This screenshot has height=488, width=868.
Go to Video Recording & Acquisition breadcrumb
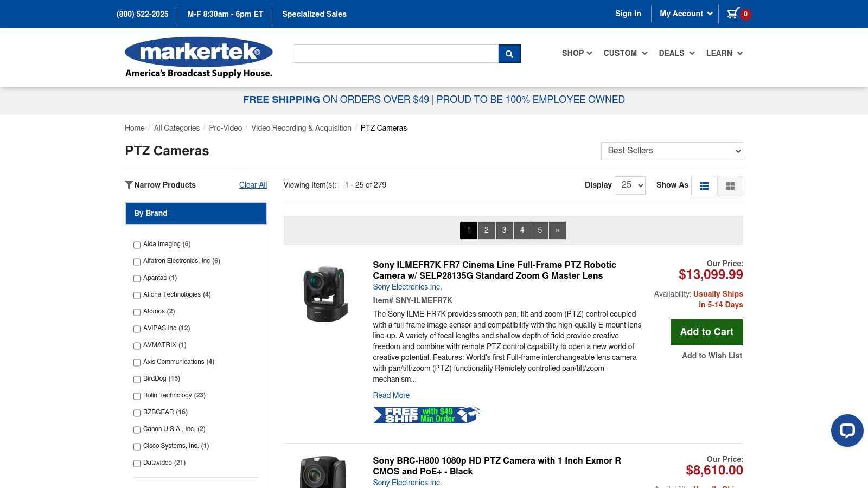pyautogui.click(x=301, y=128)
